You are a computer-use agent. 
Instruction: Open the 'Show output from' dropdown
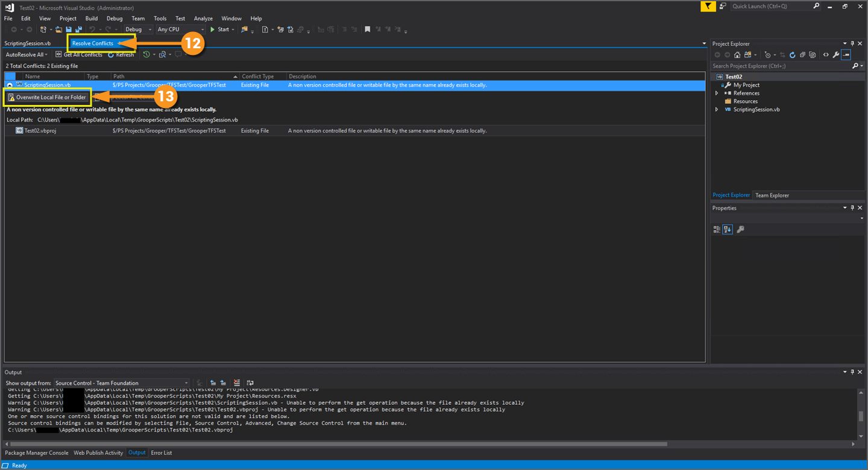(x=122, y=383)
